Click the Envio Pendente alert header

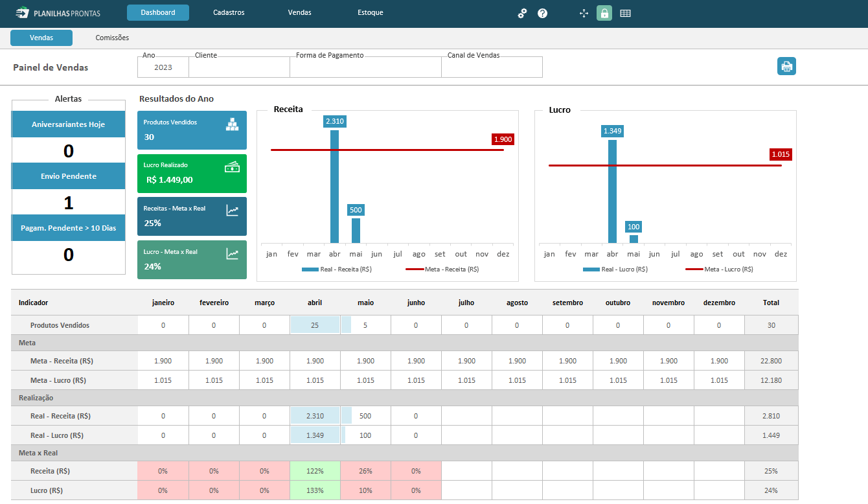69,176
